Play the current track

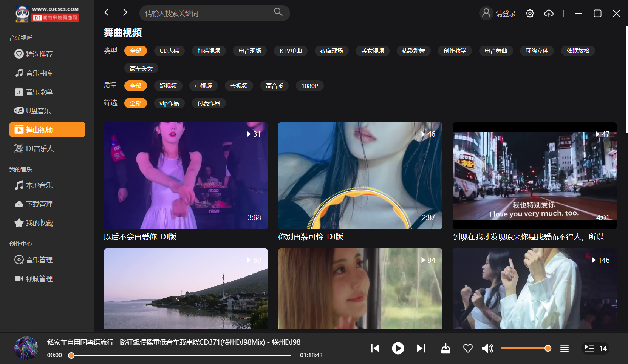point(398,348)
